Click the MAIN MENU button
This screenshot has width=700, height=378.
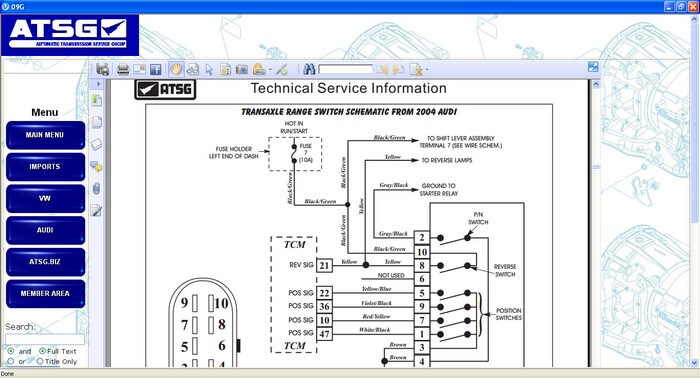coord(45,135)
